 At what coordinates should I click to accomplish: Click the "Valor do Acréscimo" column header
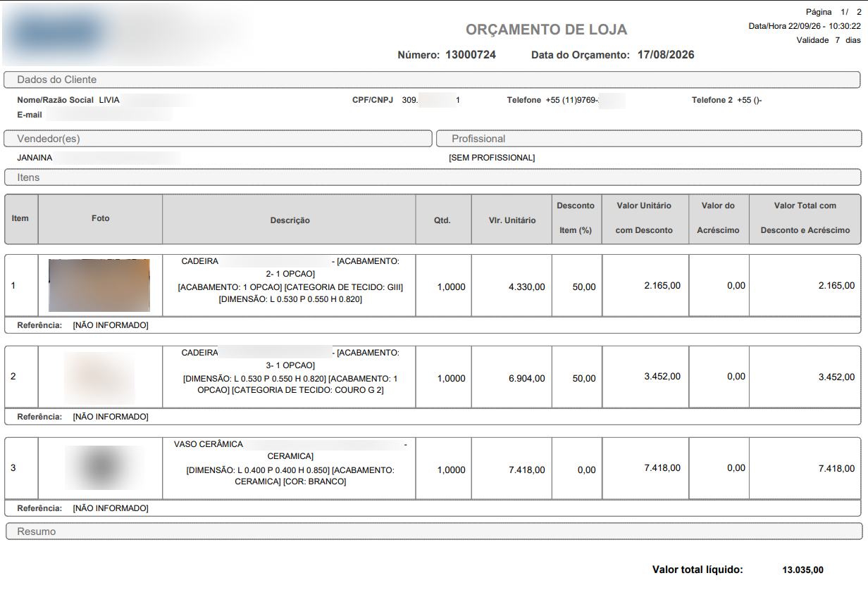(x=718, y=218)
